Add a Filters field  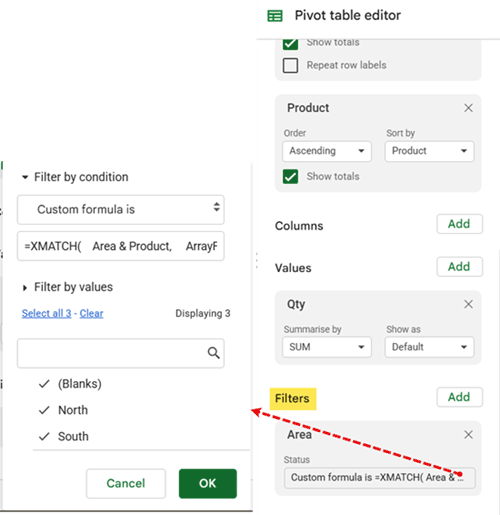pyautogui.click(x=459, y=397)
